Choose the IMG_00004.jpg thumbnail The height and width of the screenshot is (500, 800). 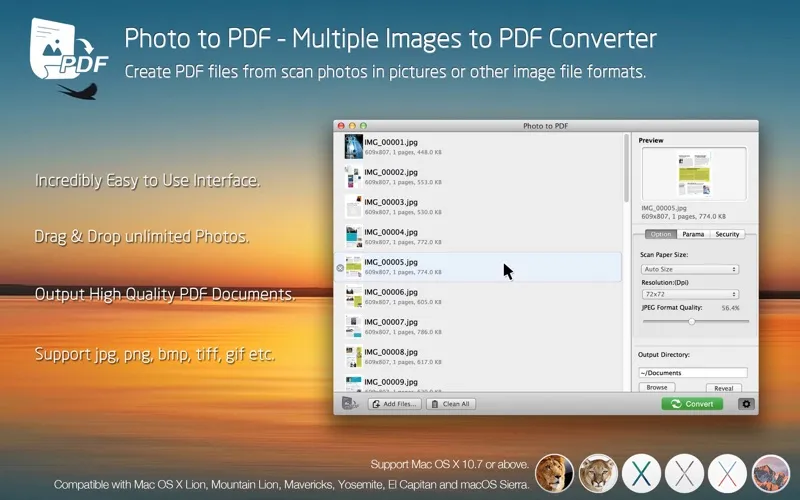(354, 237)
